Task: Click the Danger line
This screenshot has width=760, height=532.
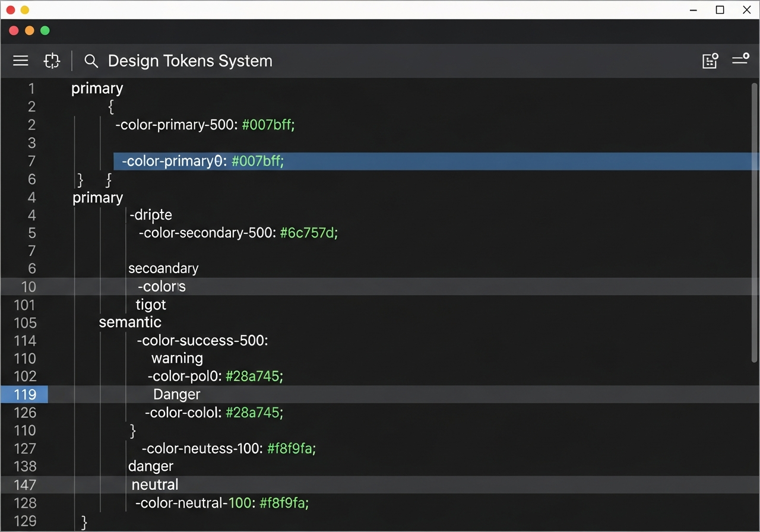Action: tap(176, 394)
